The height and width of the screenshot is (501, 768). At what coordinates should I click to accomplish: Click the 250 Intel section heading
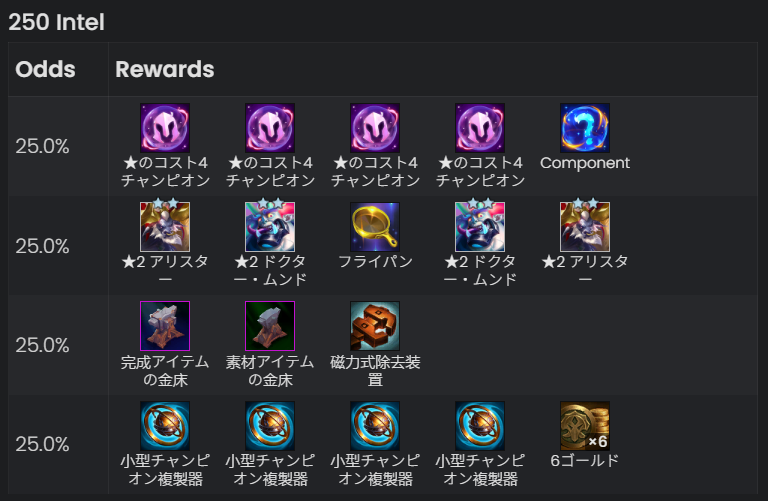[56, 22]
